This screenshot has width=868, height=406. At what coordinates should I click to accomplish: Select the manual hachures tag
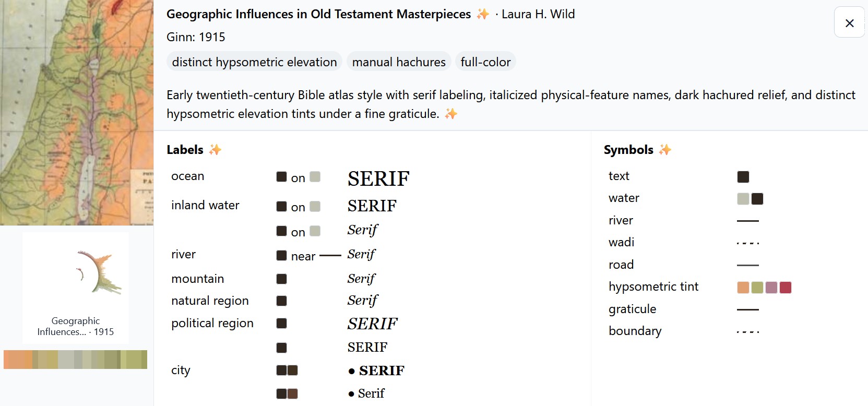point(399,62)
